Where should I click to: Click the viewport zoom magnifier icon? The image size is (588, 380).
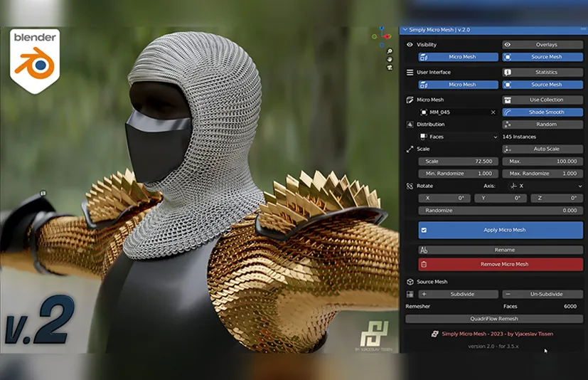pos(390,52)
